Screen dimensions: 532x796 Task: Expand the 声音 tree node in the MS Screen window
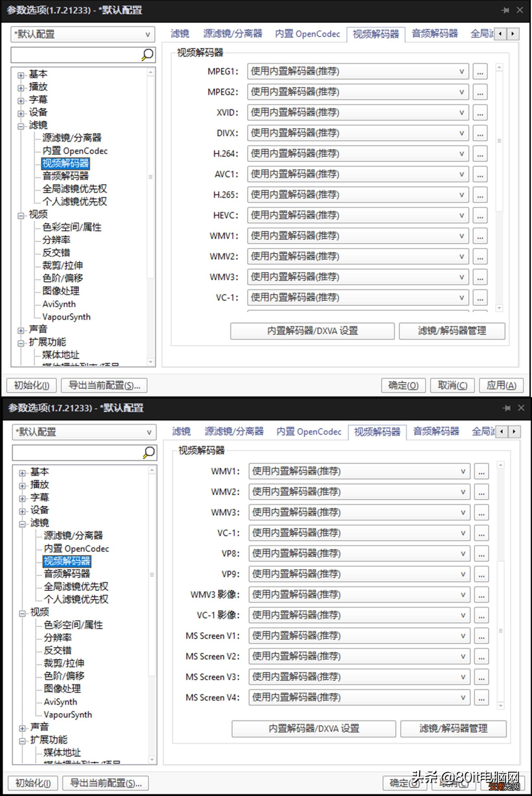[x=22, y=728]
